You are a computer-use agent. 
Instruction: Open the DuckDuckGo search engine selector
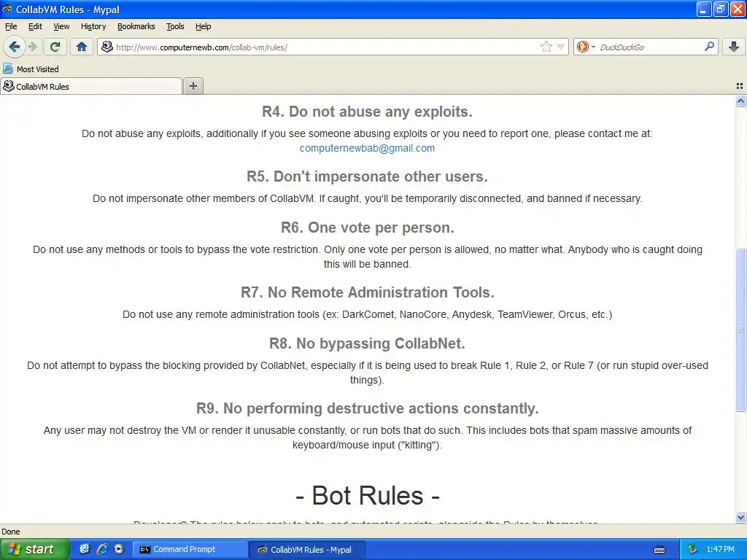point(586,47)
